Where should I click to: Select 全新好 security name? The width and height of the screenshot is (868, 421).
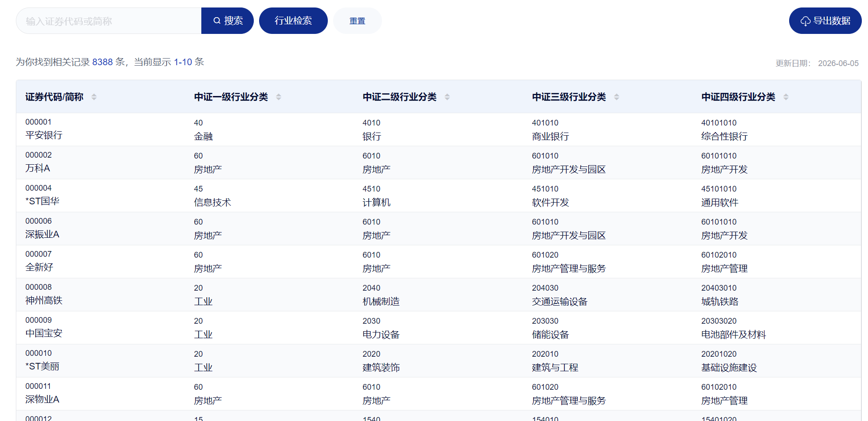coord(39,267)
